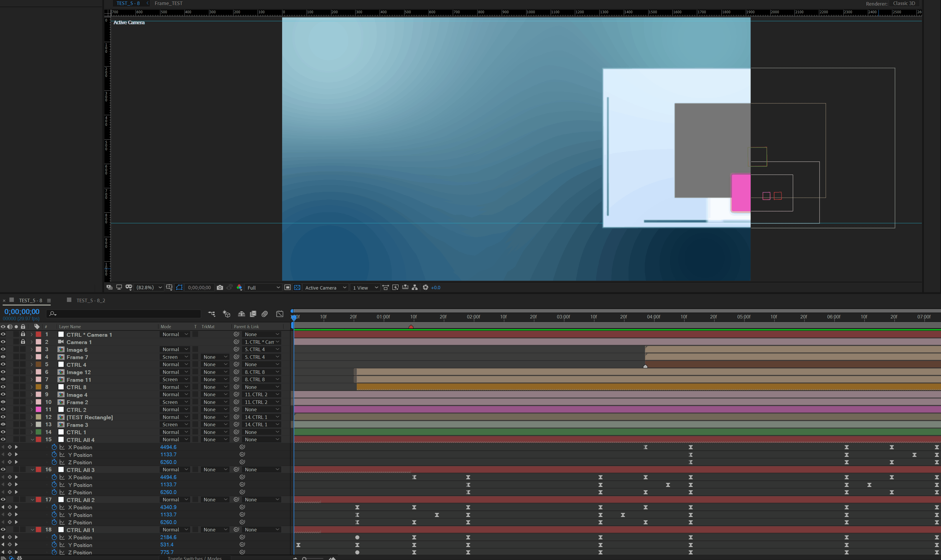This screenshot has width=941, height=560.
Task: Open Composition Mini-Flowchart icon
Action: [211, 314]
